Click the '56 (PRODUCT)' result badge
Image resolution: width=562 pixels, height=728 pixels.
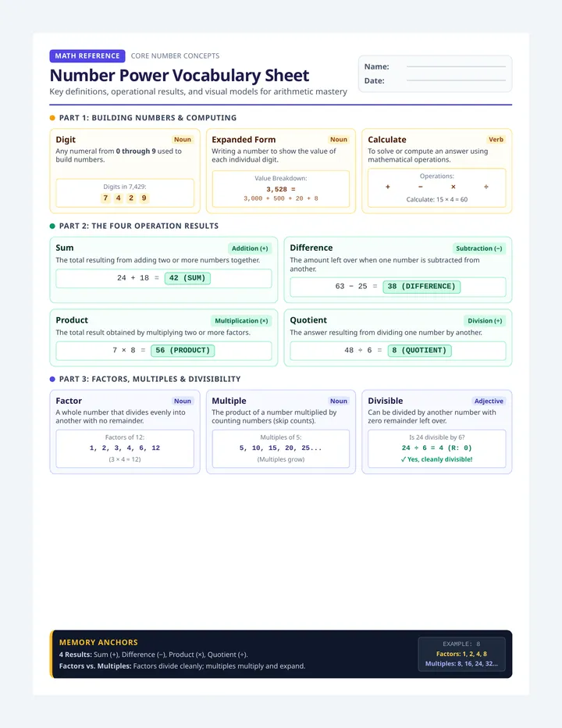pyautogui.click(x=183, y=351)
